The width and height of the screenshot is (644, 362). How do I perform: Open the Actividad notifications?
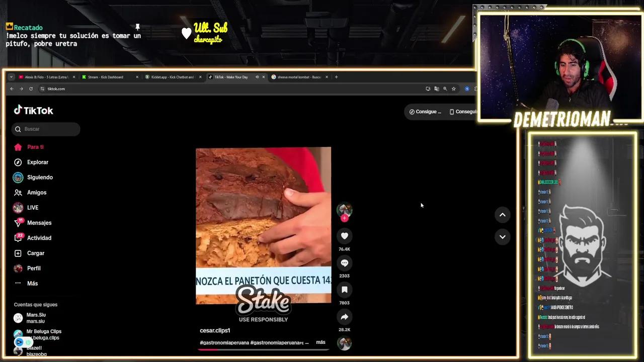[39, 238]
